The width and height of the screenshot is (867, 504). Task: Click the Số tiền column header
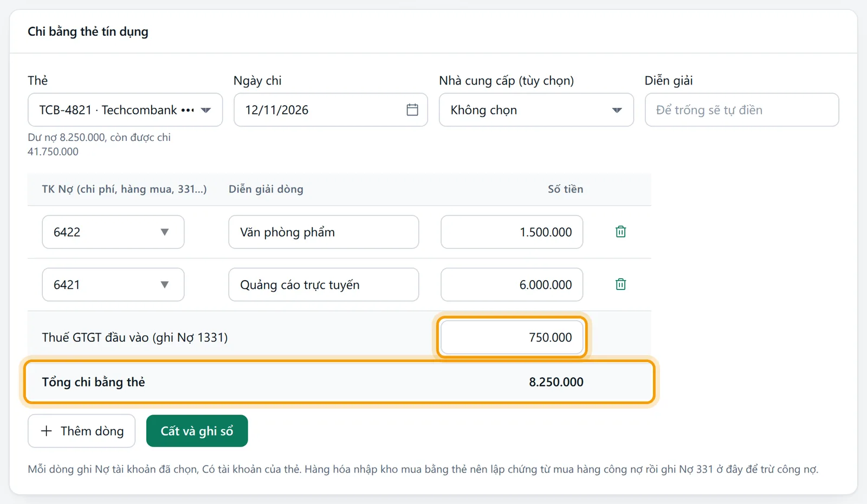click(x=565, y=189)
